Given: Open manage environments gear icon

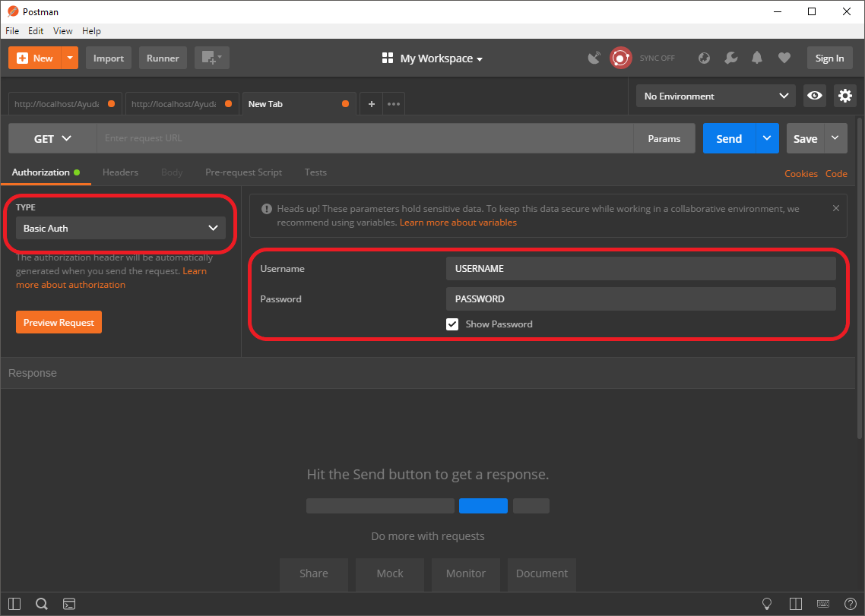Looking at the screenshot, I should pos(844,96).
